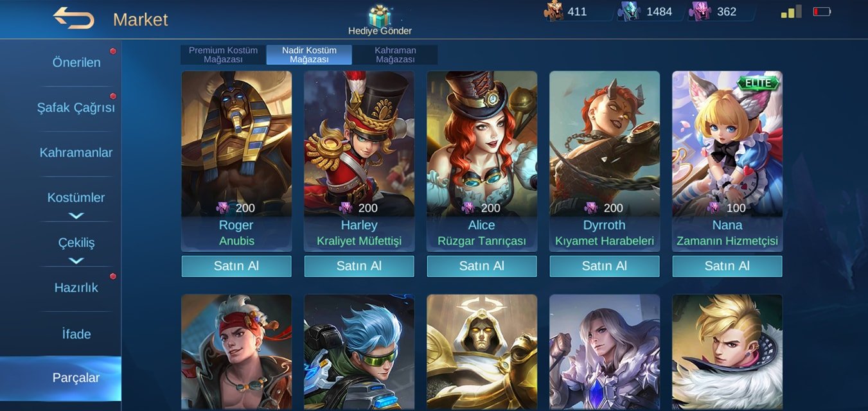Switch to Kahraman Mağazası tab
The image size is (868, 411).
395,55
